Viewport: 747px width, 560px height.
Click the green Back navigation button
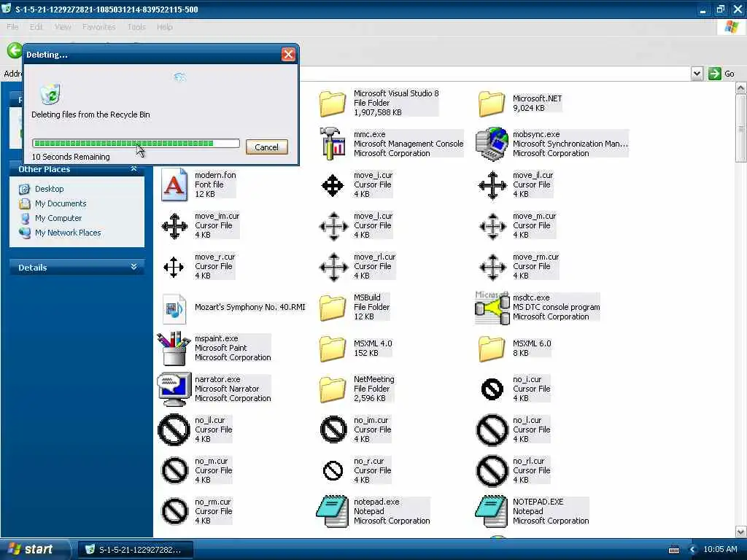click(x=15, y=50)
